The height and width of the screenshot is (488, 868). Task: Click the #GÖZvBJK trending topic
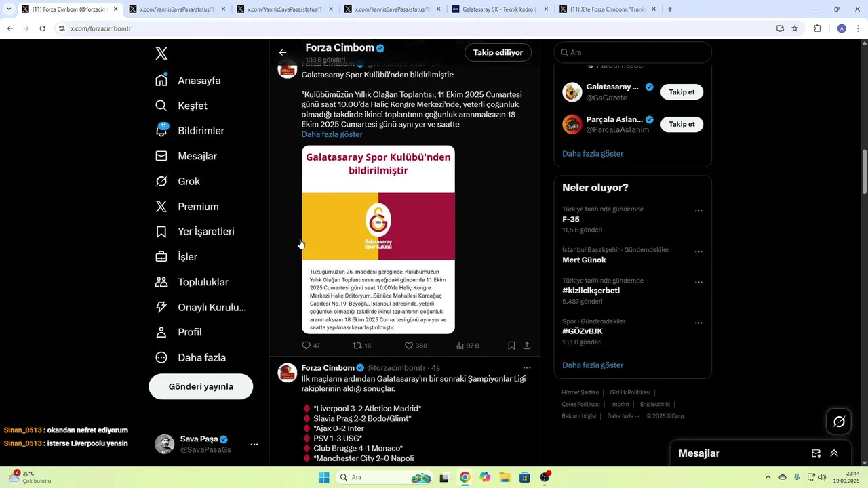click(583, 331)
